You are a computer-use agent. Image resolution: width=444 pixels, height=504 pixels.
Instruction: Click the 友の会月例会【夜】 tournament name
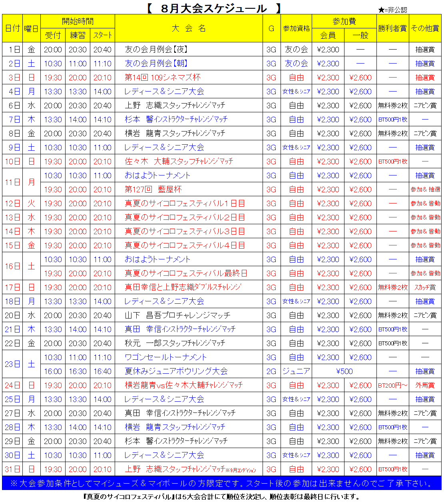[x=156, y=50]
